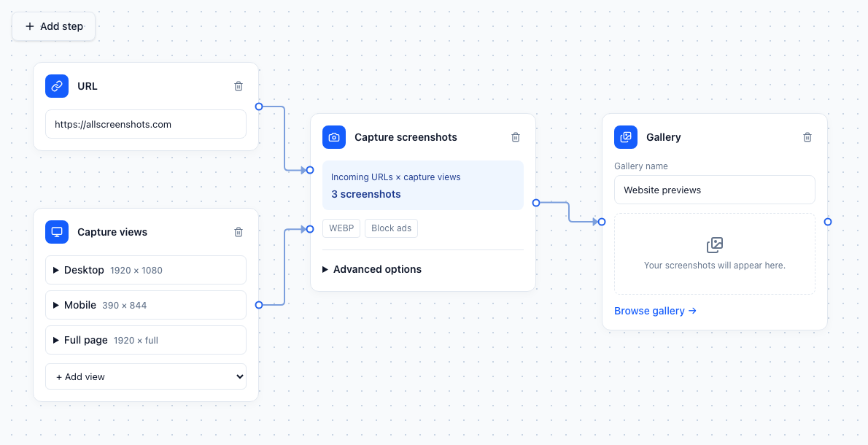Click the URL node title
The height and width of the screenshot is (445, 868).
[88, 86]
